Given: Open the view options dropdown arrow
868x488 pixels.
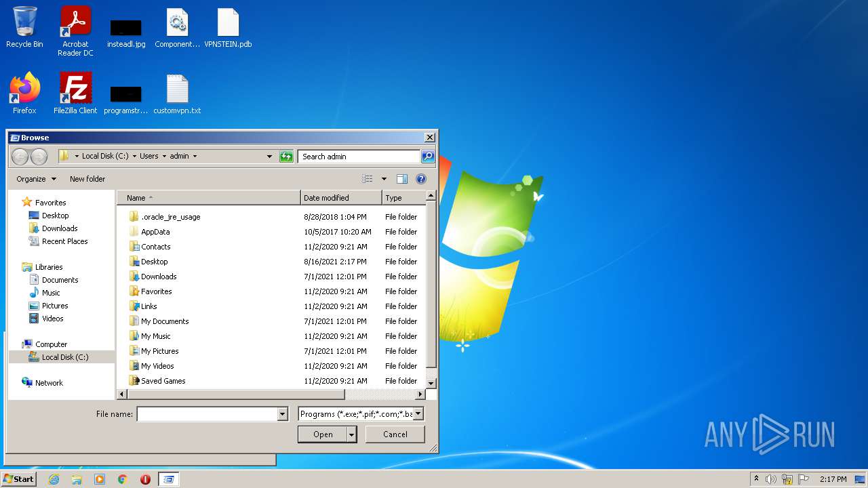Looking at the screenshot, I should (x=384, y=179).
